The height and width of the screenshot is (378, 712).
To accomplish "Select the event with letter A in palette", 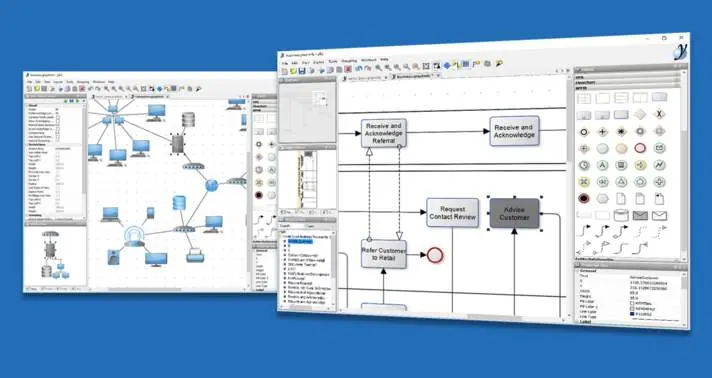I will [603, 165].
